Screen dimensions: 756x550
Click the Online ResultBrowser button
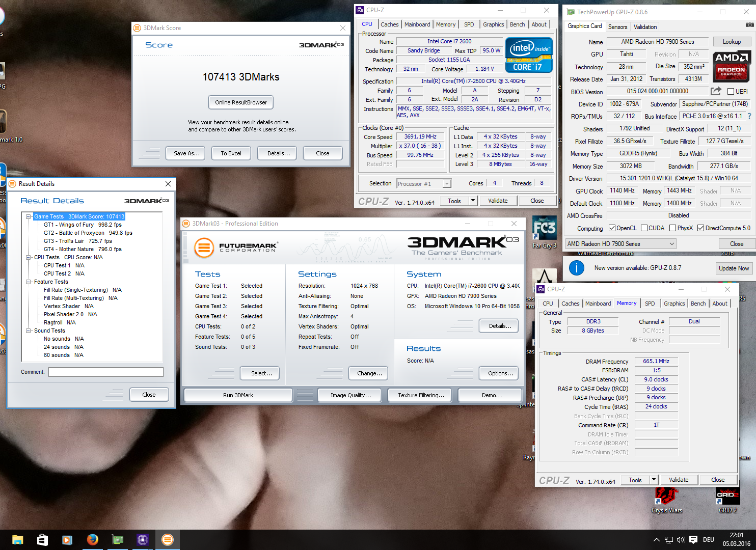click(x=241, y=102)
